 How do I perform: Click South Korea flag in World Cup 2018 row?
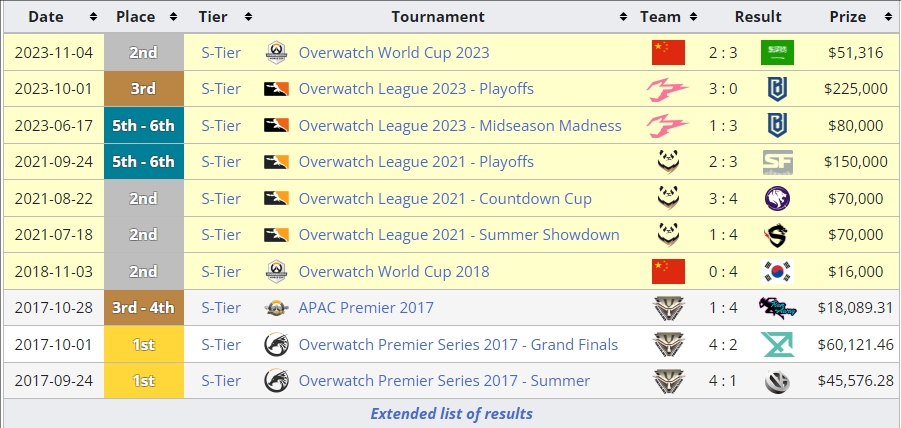click(777, 272)
